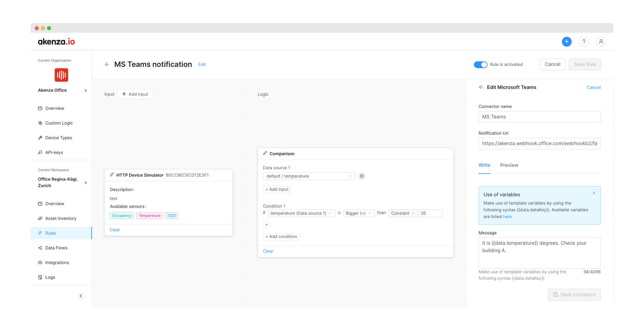Click the Cancel button next to Save Rule

pyautogui.click(x=552, y=64)
